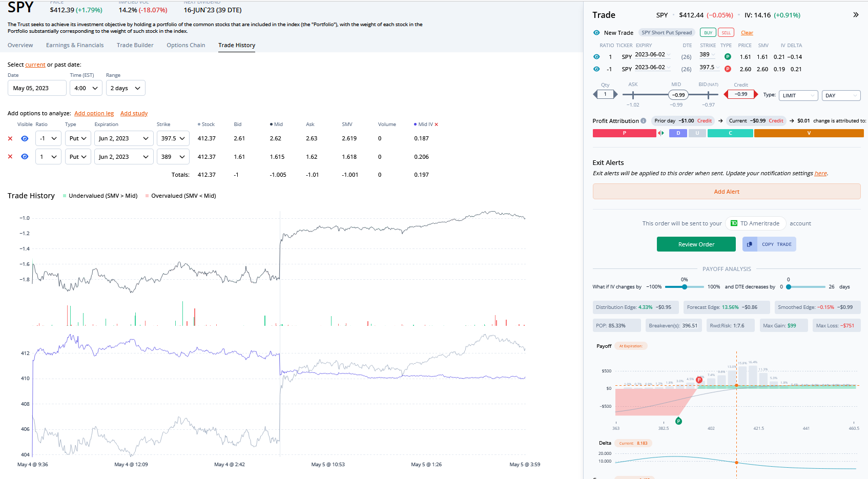This screenshot has width=868, height=479.
Task: Select the Trade History tab
Action: click(x=237, y=45)
